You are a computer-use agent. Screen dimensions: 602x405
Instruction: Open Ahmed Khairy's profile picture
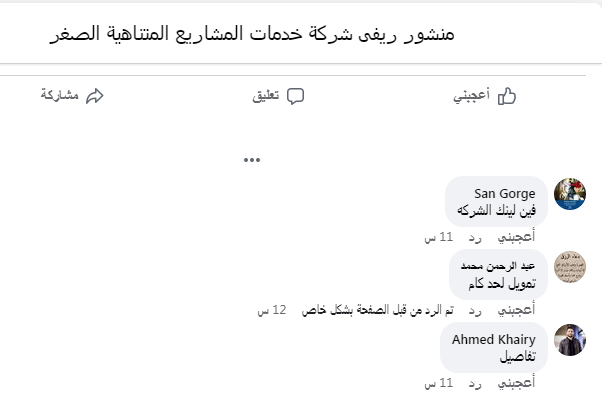point(569,340)
